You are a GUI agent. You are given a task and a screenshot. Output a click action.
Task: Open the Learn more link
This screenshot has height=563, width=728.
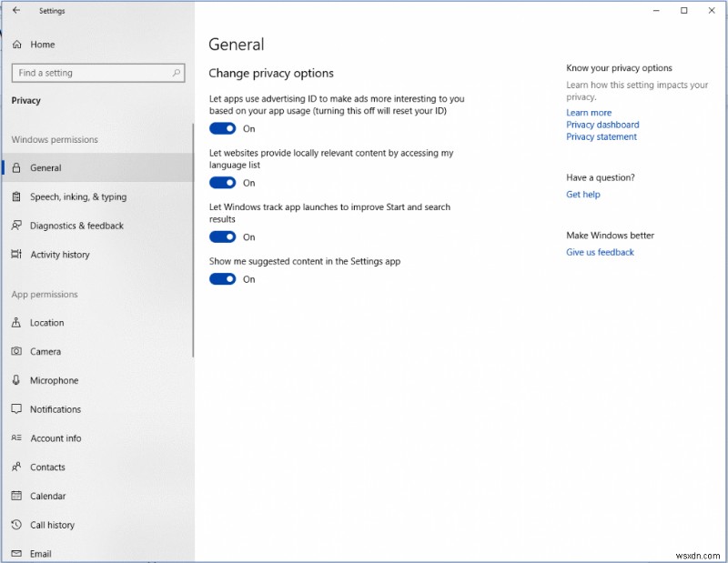click(588, 112)
